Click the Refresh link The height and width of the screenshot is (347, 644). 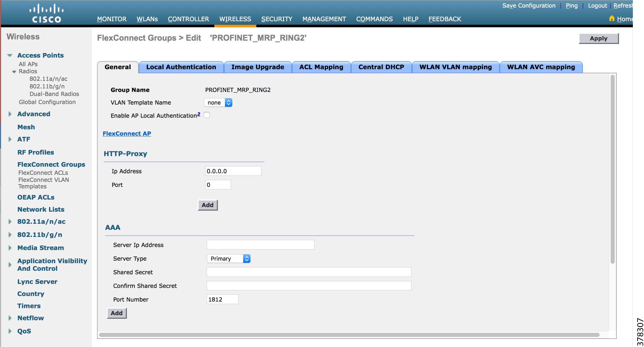[x=623, y=6]
